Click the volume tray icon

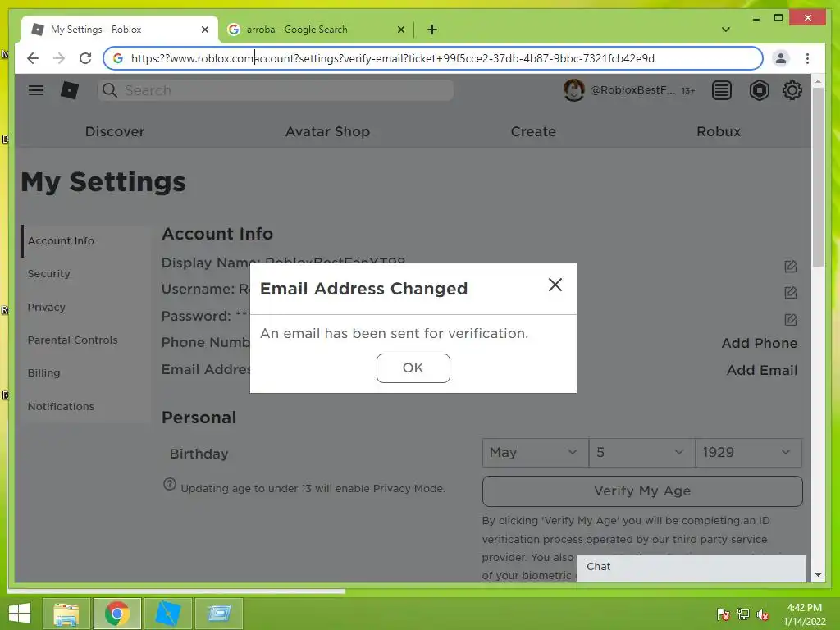coord(762,614)
